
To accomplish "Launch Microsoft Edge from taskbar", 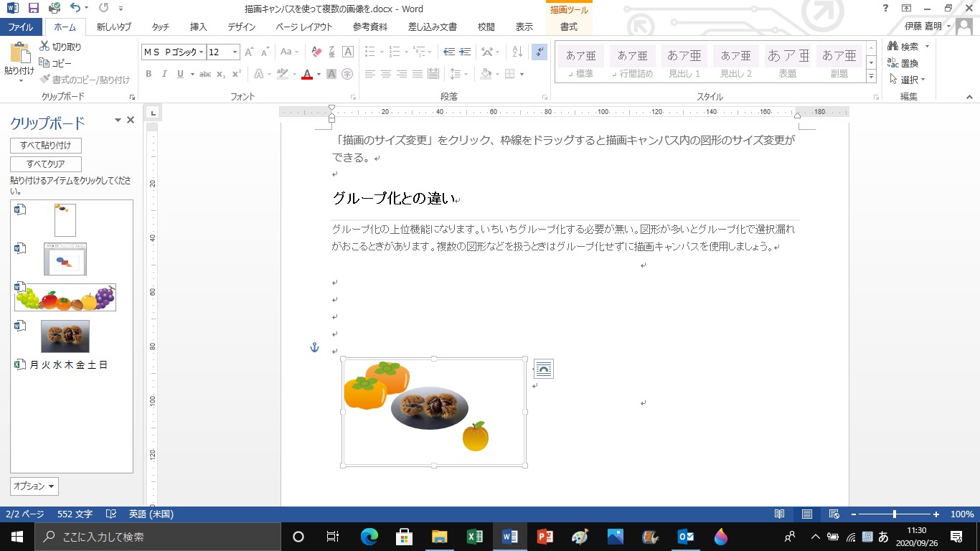I will pyautogui.click(x=369, y=537).
